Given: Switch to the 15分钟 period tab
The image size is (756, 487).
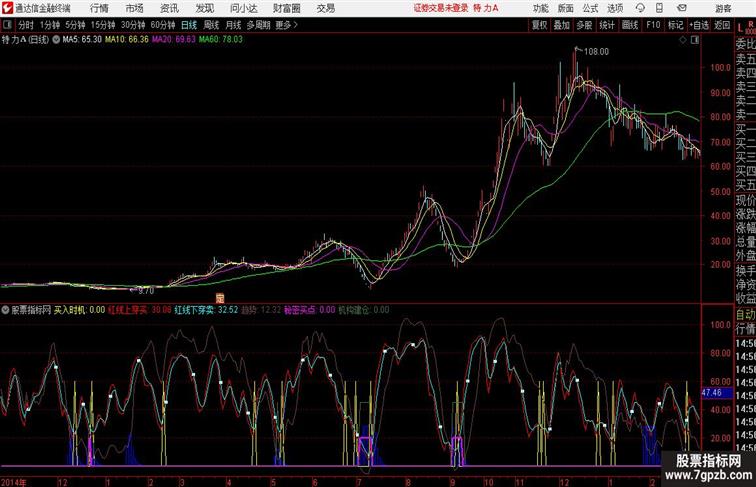Looking at the screenshot, I should tap(103, 25).
